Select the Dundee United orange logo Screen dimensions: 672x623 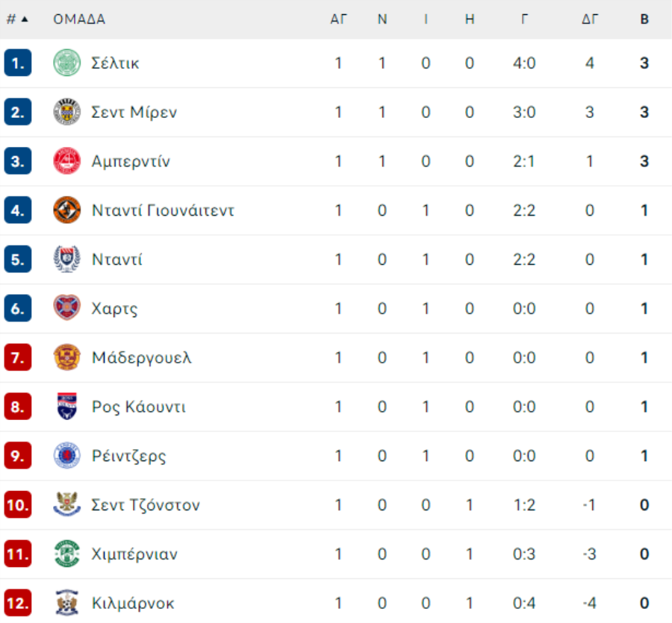(67, 210)
